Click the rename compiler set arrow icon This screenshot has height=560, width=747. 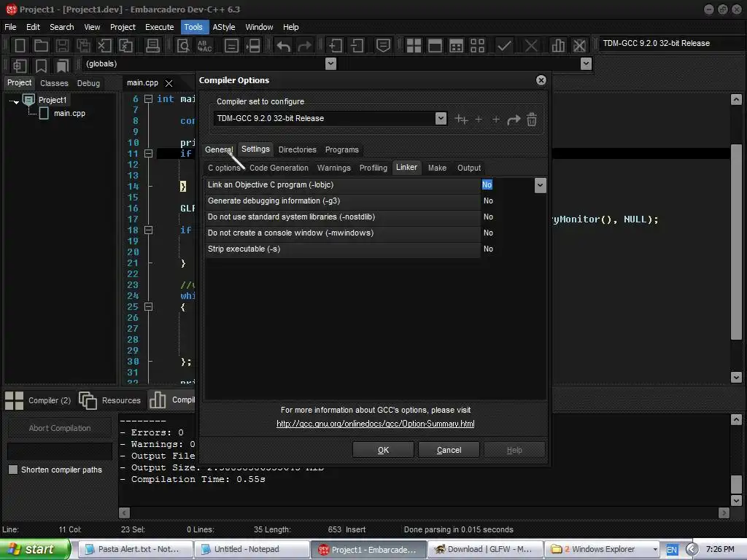514,119
